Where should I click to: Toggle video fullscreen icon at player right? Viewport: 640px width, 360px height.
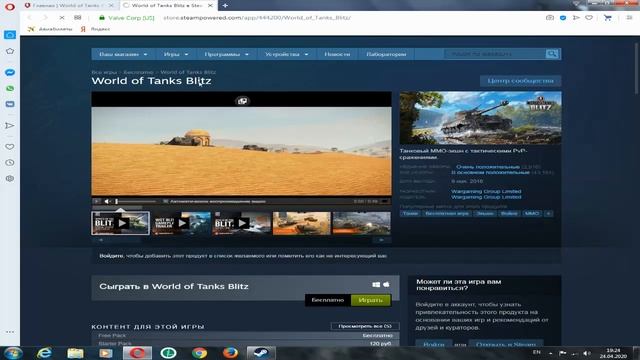tap(385, 201)
